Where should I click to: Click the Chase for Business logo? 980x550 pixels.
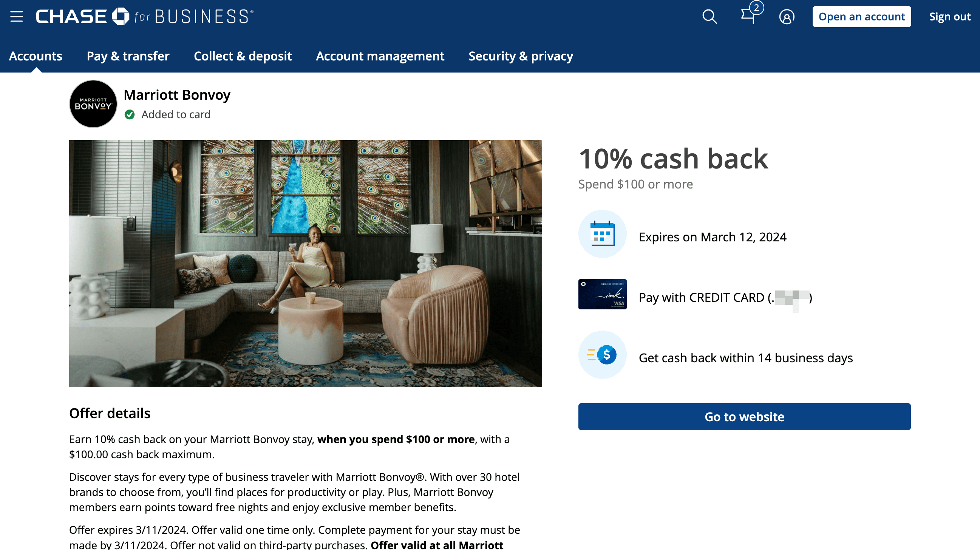pos(145,17)
